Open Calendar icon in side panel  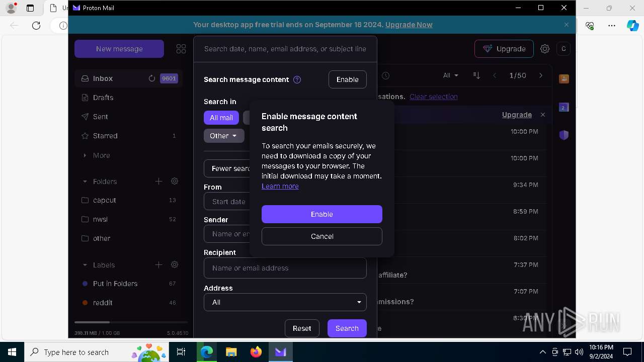tap(564, 107)
